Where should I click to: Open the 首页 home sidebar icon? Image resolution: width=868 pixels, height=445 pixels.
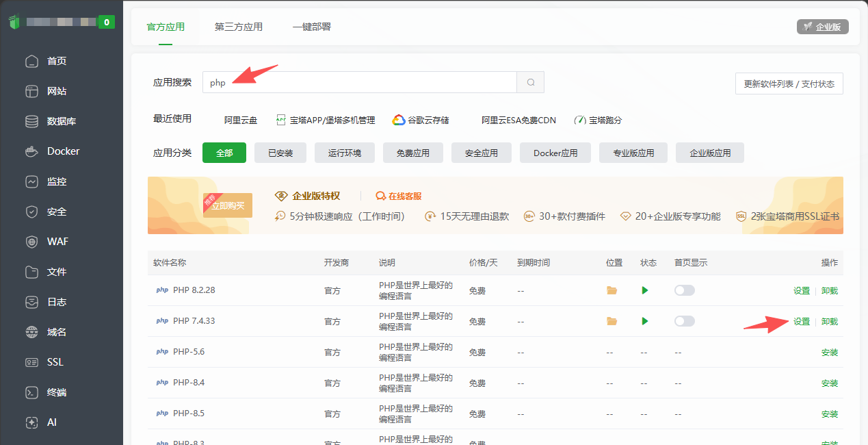pos(31,61)
